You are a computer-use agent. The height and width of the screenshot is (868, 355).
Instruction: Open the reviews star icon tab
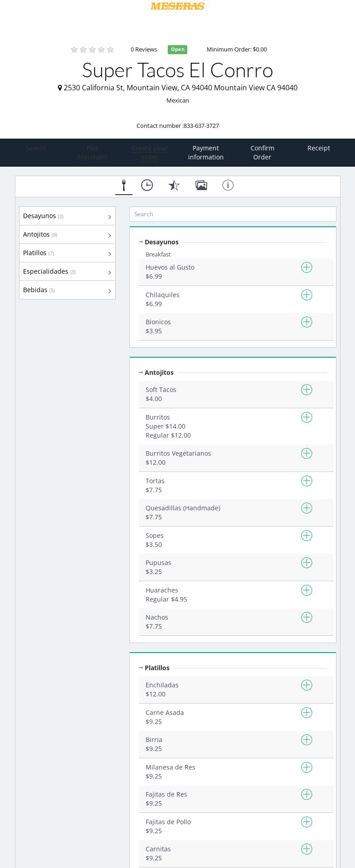[174, 185]
